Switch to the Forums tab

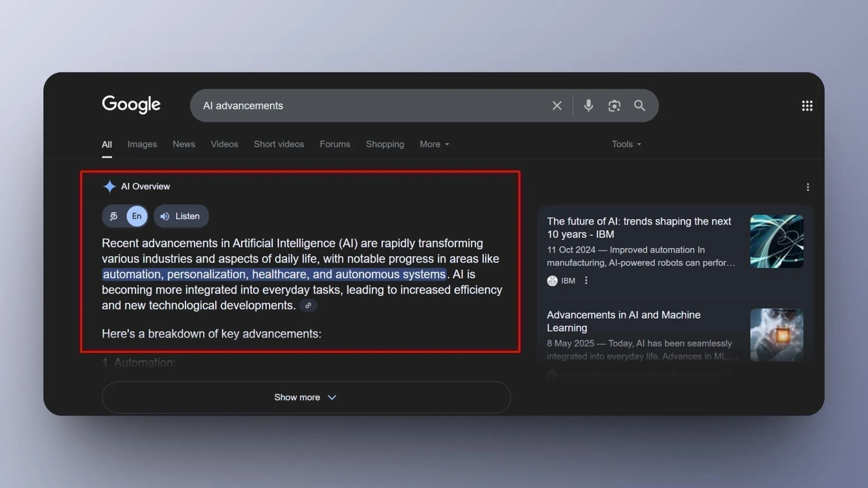335,144
